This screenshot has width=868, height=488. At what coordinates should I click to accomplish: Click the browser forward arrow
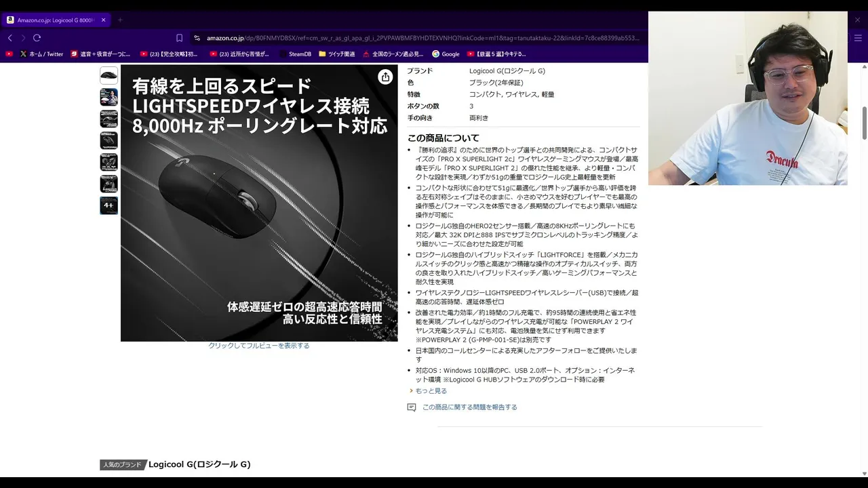pyautogui.click(x=23, y=38)
